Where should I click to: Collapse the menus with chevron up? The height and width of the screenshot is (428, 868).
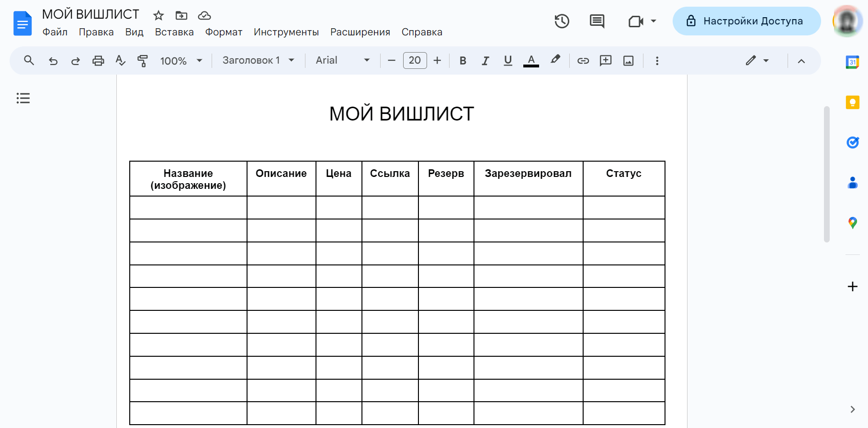[801, 61]
